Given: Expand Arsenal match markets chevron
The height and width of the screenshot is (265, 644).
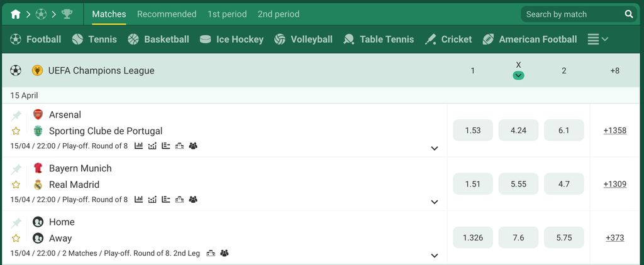Looking at the screenshot, I should (435, 148).
